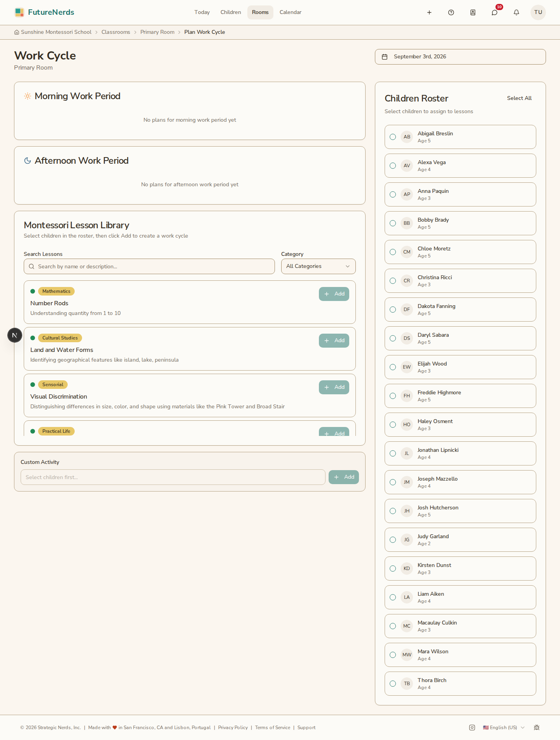Open the help question-mark icon
Image resolution: width=560 pixels, height=740 pixels.
[451, 12]
